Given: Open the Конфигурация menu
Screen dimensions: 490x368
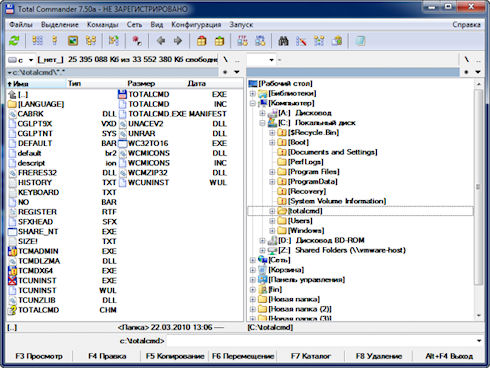Looking at the screenshot, I should (196, 25).
